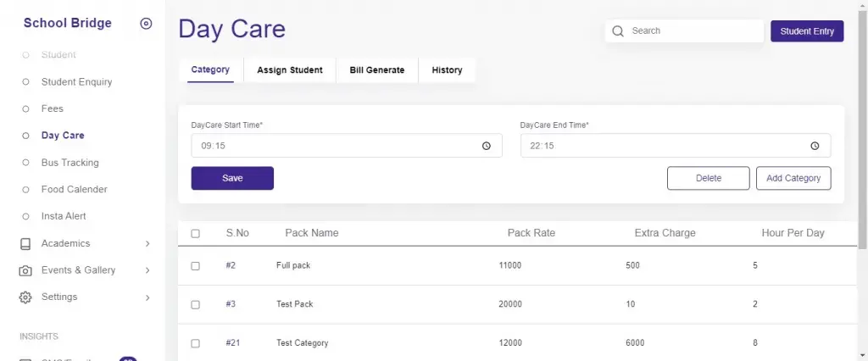The image size is (868, 361).
Task: Click the Save button
Action: [x=232, y=178]
